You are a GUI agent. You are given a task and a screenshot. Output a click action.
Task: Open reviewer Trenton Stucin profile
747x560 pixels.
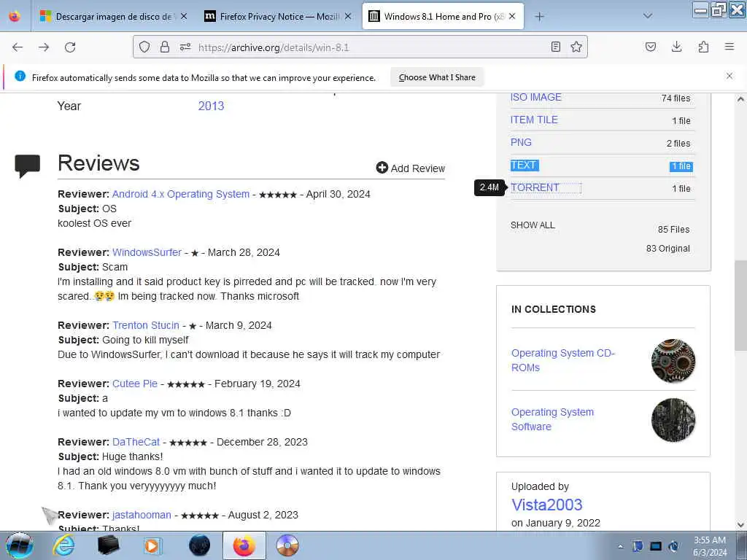tap(146, 325)
